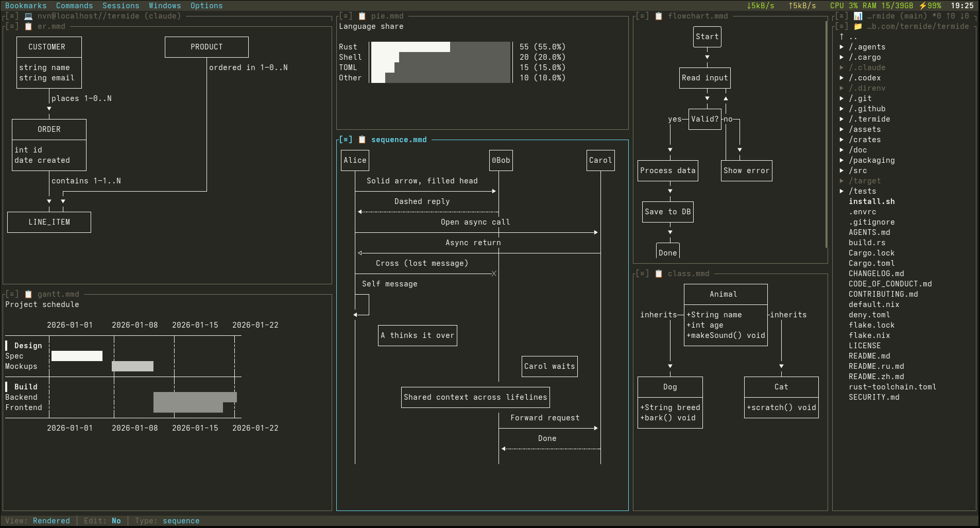
Task: Click the folder icon in file browser title
Action: coord(858,26)
